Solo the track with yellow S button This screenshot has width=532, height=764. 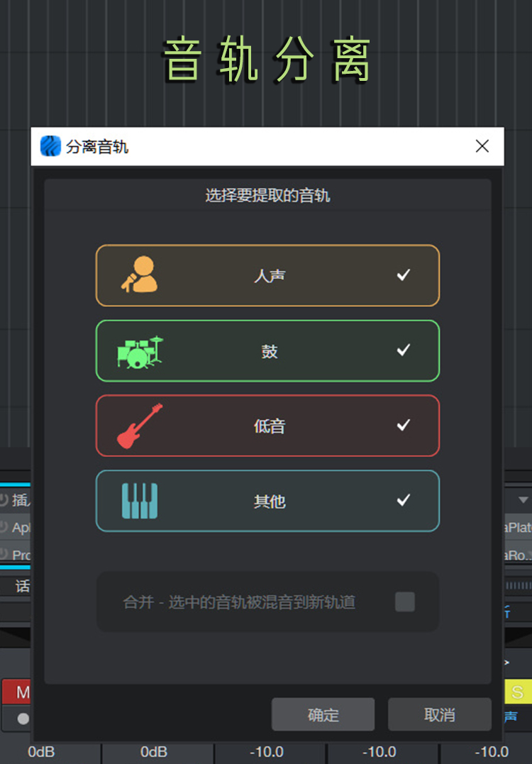[x=517, y=692]
